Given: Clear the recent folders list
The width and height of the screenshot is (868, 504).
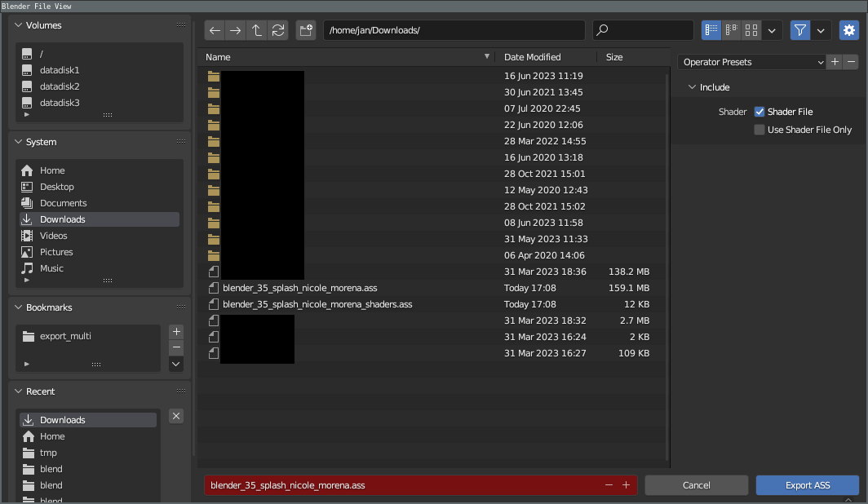Looking at the screenshot, I should pos(176,416).
